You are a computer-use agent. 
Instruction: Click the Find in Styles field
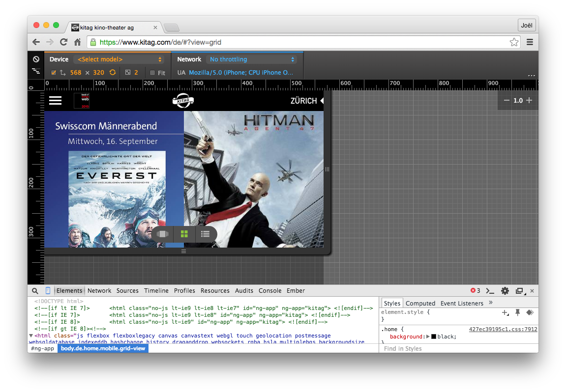[458, 348]
